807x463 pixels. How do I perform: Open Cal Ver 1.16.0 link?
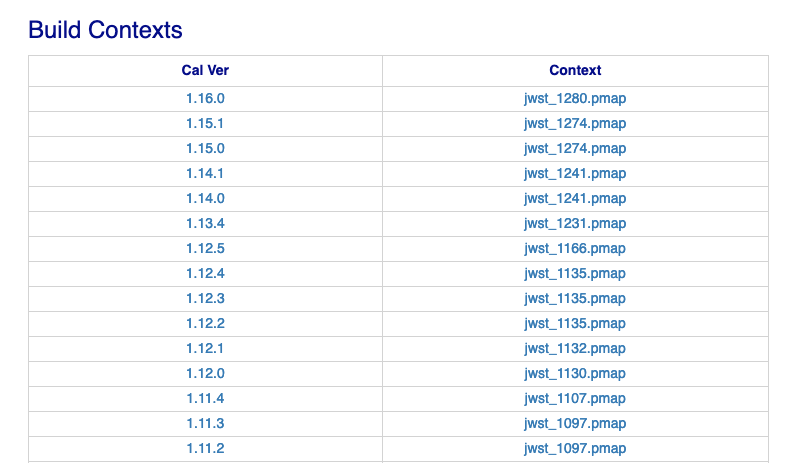pyautogui.click(x=205, y=98)
